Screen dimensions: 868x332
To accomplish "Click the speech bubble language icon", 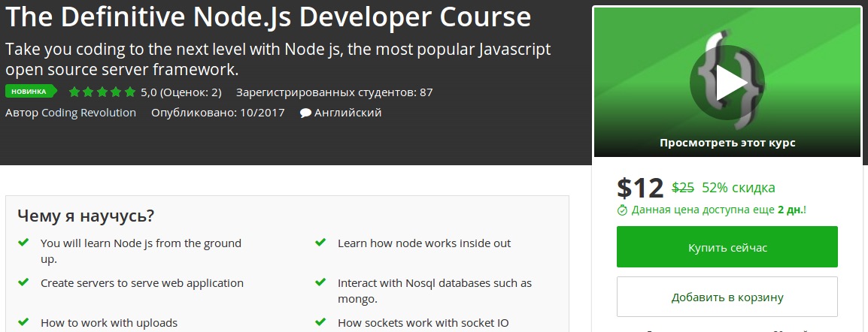I will point(305,113).
